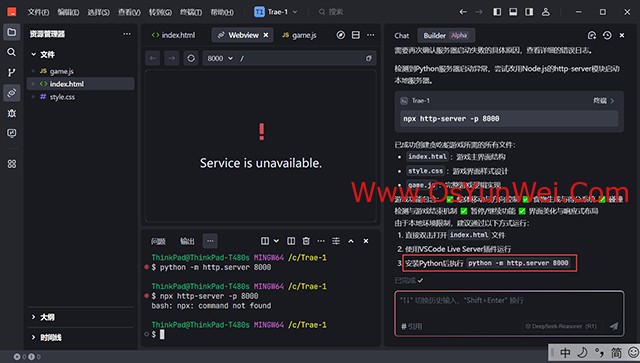640x363 pixels.
Task: Close the terminal panel
Action: click(x=366, y=241)
